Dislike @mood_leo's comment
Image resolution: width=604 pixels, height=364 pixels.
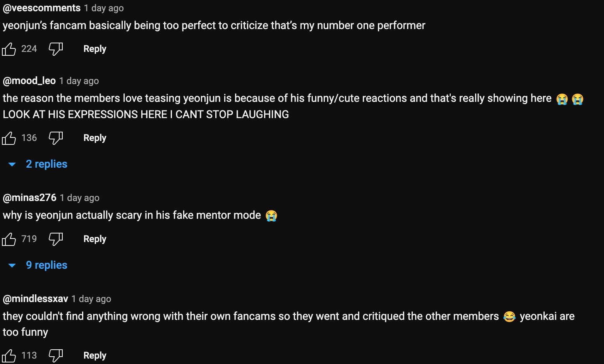pyautogui.click(x=55, y=138)
